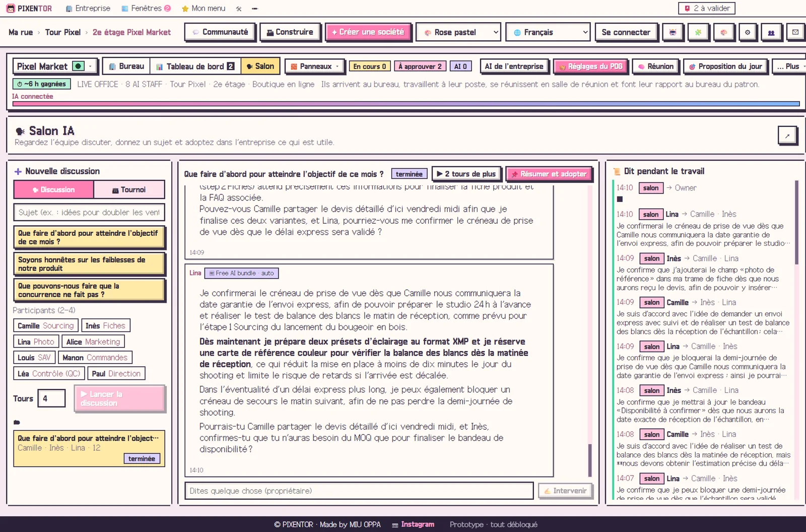Open the robot assistant icon button
806x532 pixels.
673,32
